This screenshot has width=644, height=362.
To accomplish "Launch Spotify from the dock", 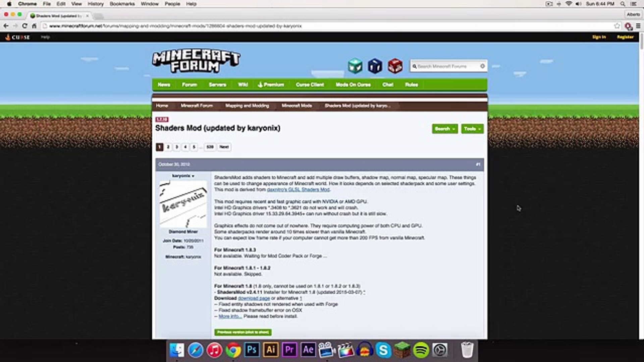I will (421, 350).
